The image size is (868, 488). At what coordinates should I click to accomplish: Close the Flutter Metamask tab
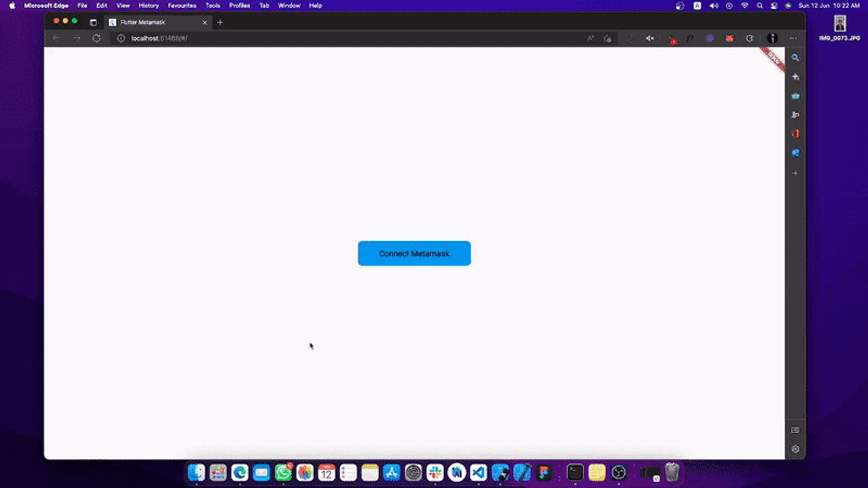[204, 22]
